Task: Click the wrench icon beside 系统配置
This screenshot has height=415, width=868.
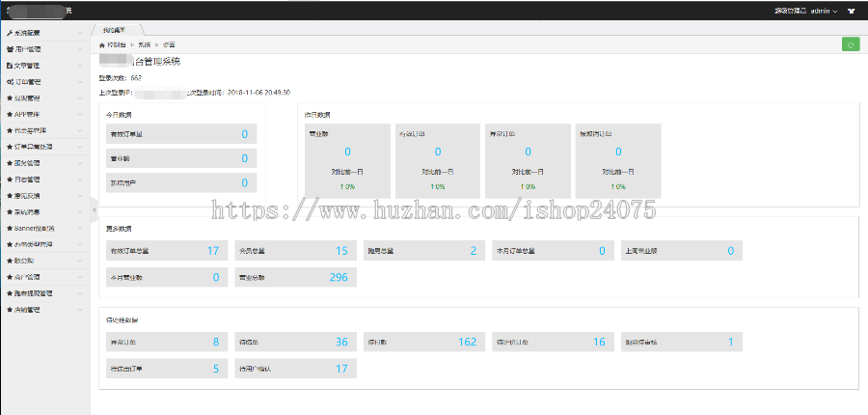Action: (x=10, y=33)
